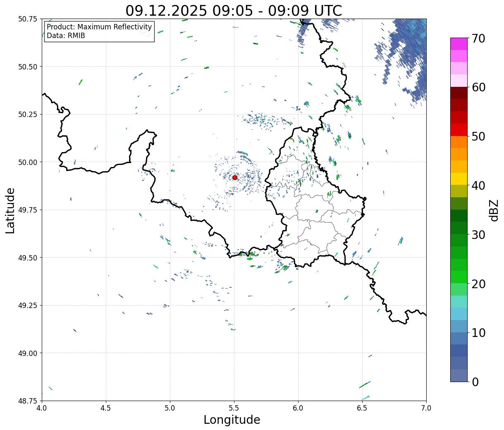Screen dimensions: 504x430
Task: Click the colorbar tick label 50
Action: point(478,136)
